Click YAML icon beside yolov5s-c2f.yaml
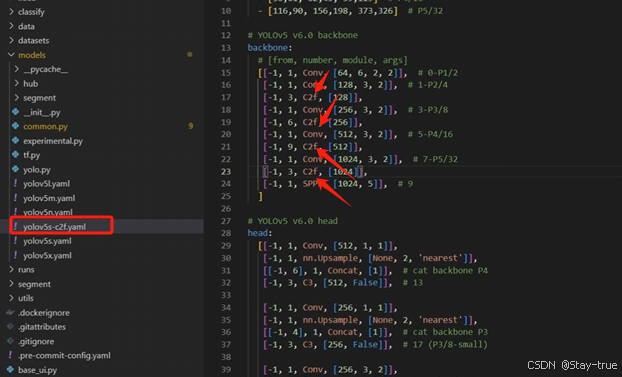622x377 pixels. tap(15, 226)
